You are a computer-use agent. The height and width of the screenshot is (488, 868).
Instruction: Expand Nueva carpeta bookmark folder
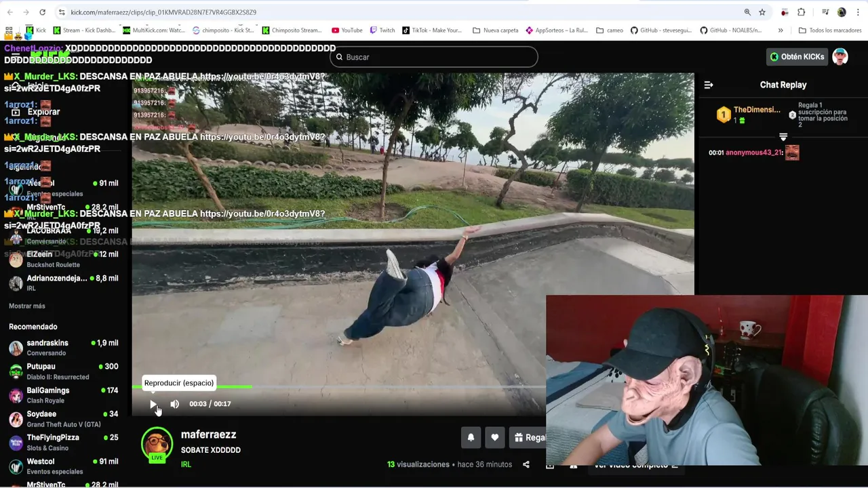coord(496,30)
